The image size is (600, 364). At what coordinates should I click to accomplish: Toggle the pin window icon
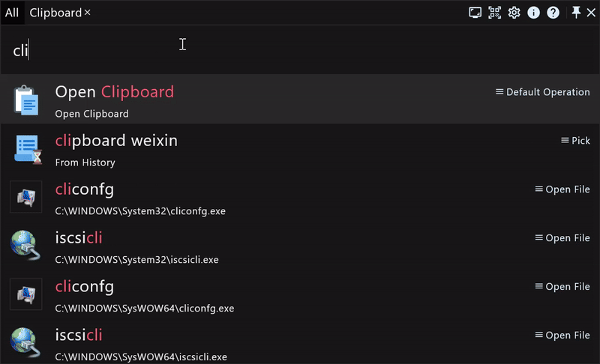pyautogui.click(x=576, y=13)
